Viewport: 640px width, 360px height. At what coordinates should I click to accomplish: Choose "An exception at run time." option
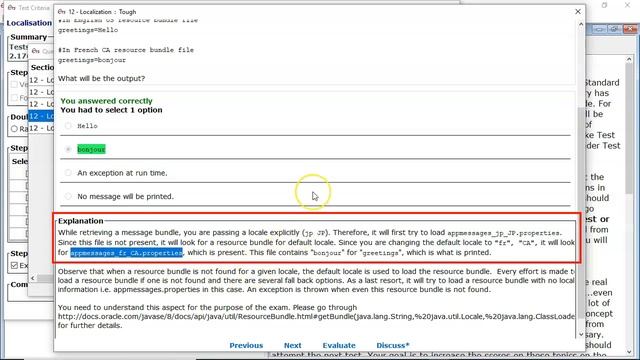click(x=68, y=173)
